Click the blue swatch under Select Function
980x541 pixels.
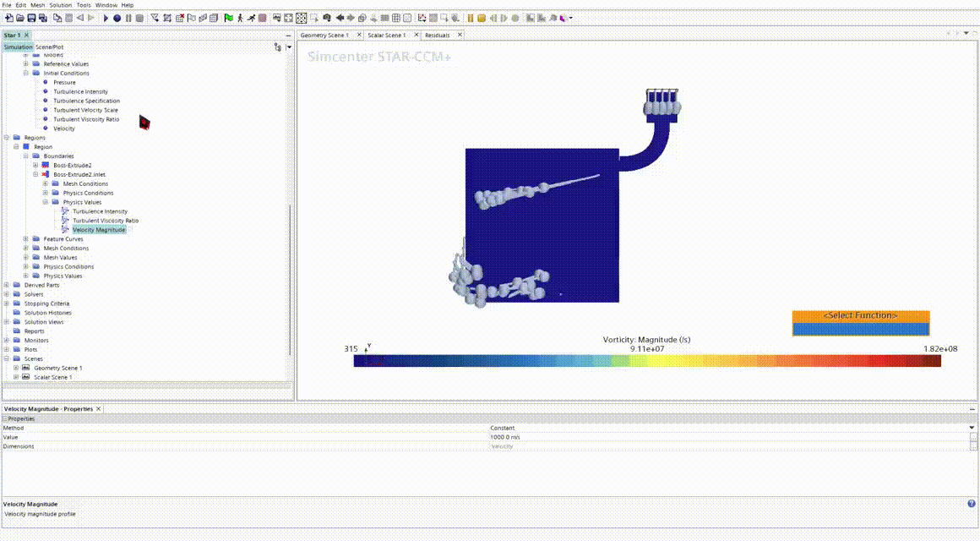pos(861,330)
